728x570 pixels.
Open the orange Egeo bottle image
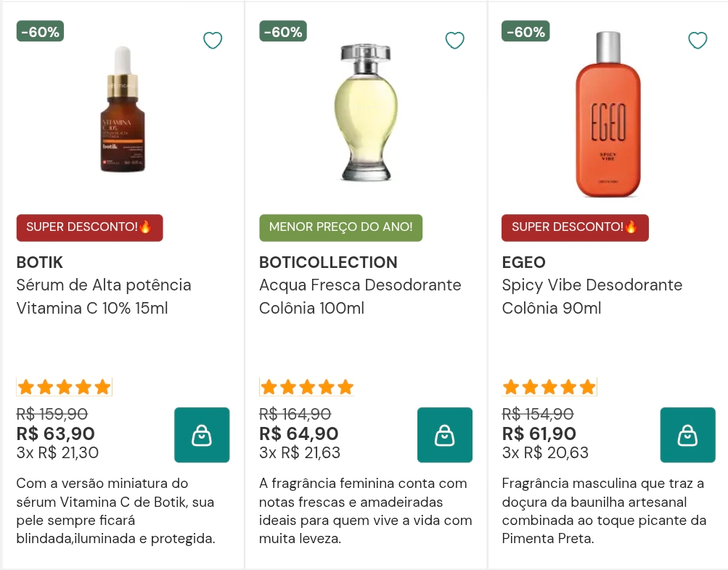[x=608, y=114]
